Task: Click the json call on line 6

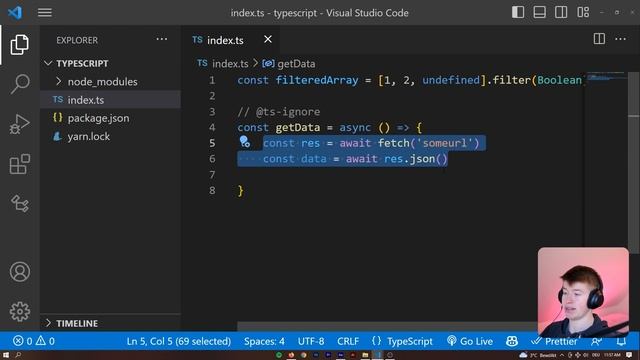Action: coord(422,159)
